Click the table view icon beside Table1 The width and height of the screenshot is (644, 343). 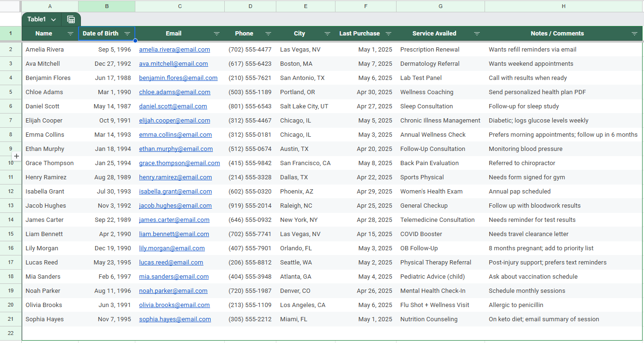click(71, 19)
